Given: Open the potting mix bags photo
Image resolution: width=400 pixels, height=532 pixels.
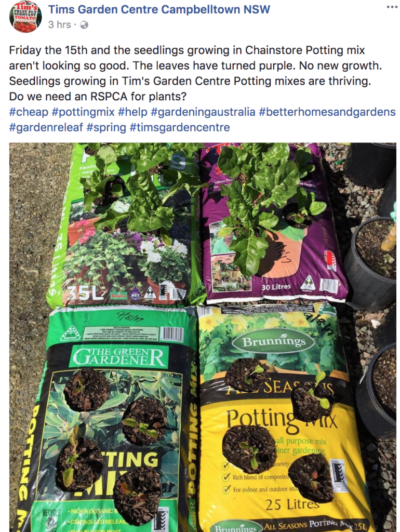Looking at the screenshot, I should coord(203,337).
